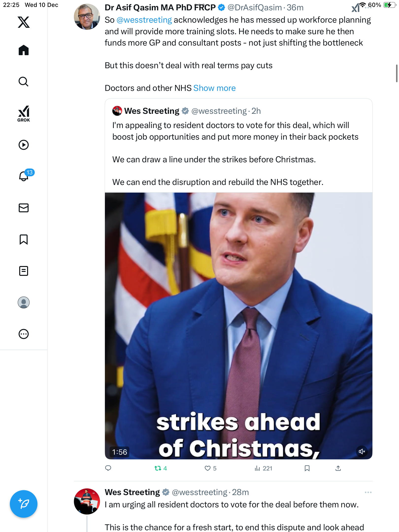The width and height of the screenshot is (399, 532).
Task: Compose a new post
Action: 24,504
